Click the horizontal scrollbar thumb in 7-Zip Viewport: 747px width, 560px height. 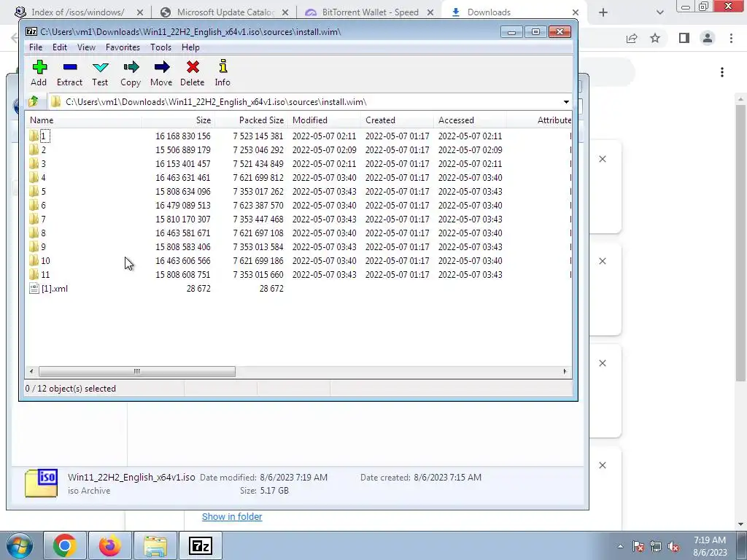pyautogui.click(x=136, y=371)
